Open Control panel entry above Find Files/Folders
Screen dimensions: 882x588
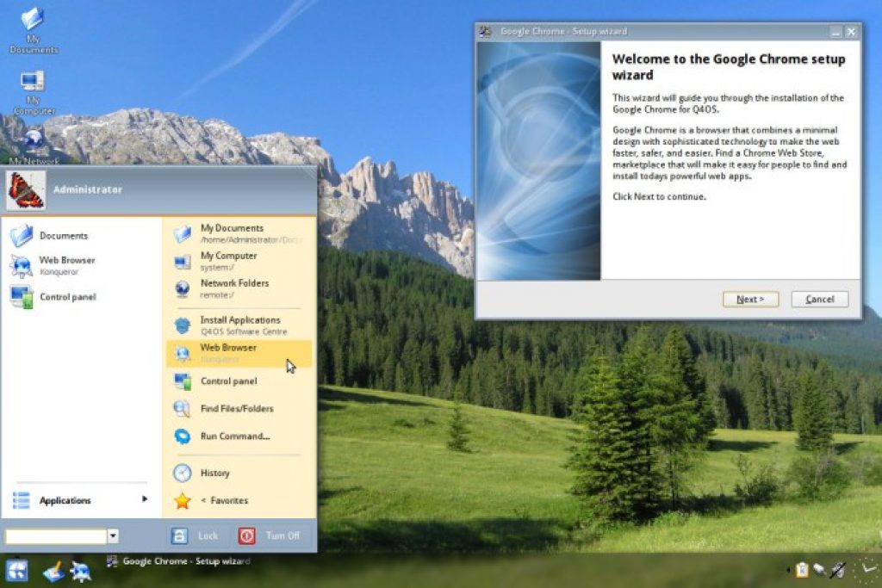239,381
